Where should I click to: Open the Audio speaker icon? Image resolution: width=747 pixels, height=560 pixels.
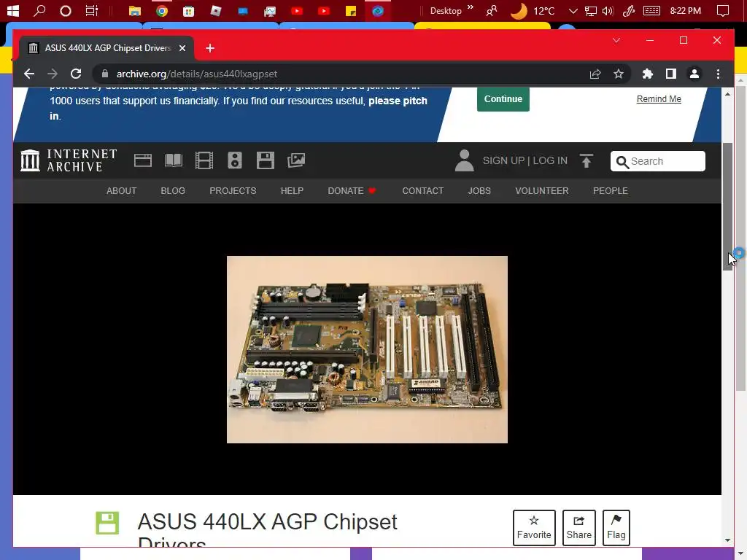[235, 160]
